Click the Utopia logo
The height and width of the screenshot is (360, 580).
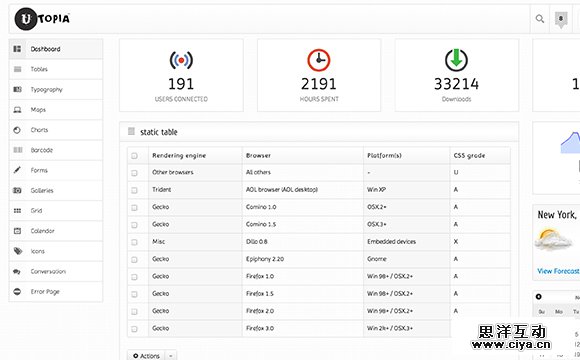(x=42, y=18)
